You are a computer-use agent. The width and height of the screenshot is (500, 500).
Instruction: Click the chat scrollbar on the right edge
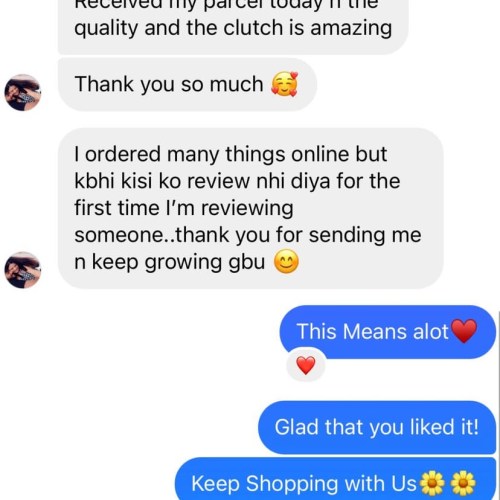pyautogui.click(x=499, y=405)
